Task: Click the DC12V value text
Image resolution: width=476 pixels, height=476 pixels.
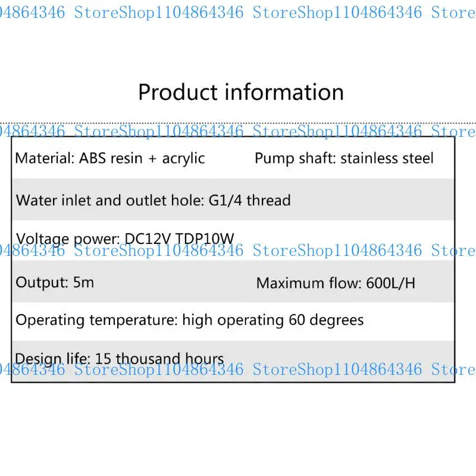Action: [x=148, y=239]
